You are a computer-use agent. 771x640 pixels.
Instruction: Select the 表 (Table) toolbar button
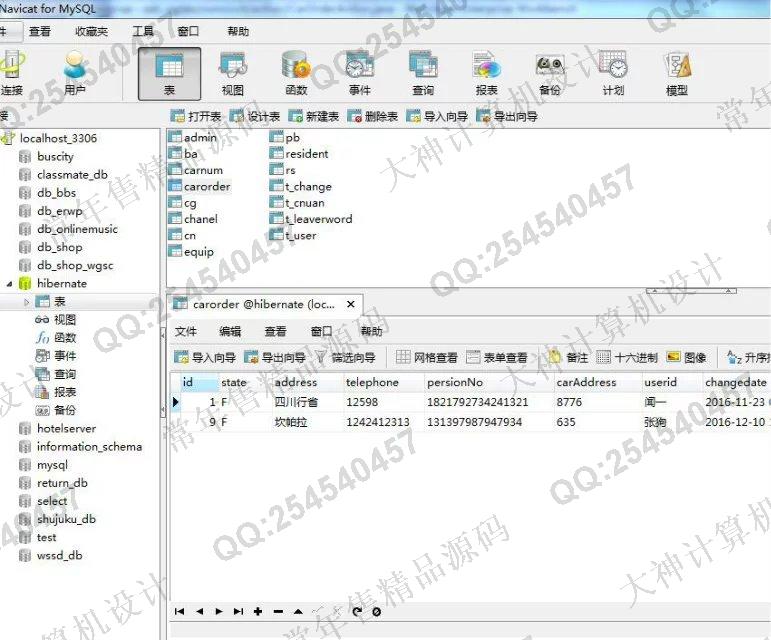click(x=169, y=74)
